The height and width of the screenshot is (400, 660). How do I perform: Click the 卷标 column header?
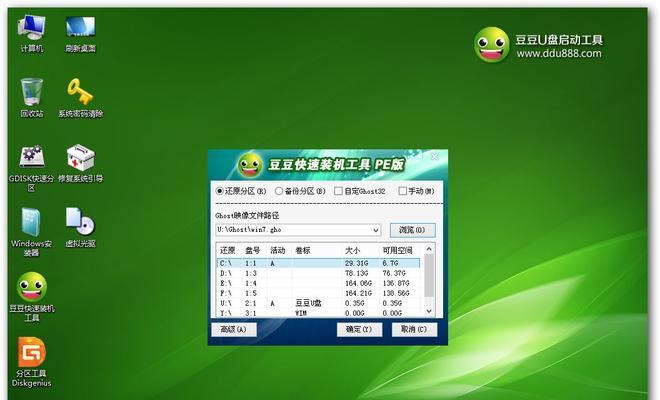303,251
